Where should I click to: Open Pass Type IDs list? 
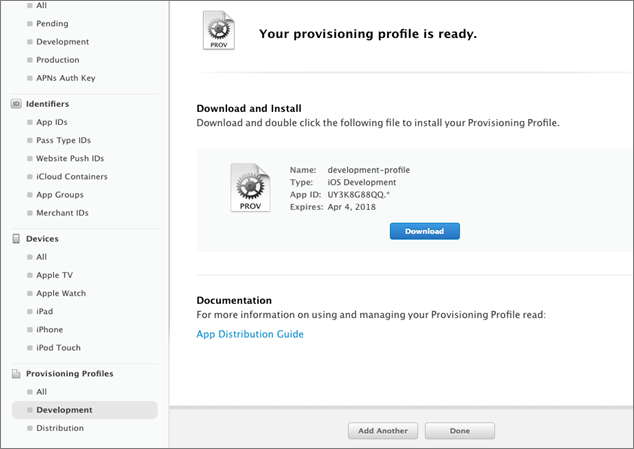(x=63, y=140)
